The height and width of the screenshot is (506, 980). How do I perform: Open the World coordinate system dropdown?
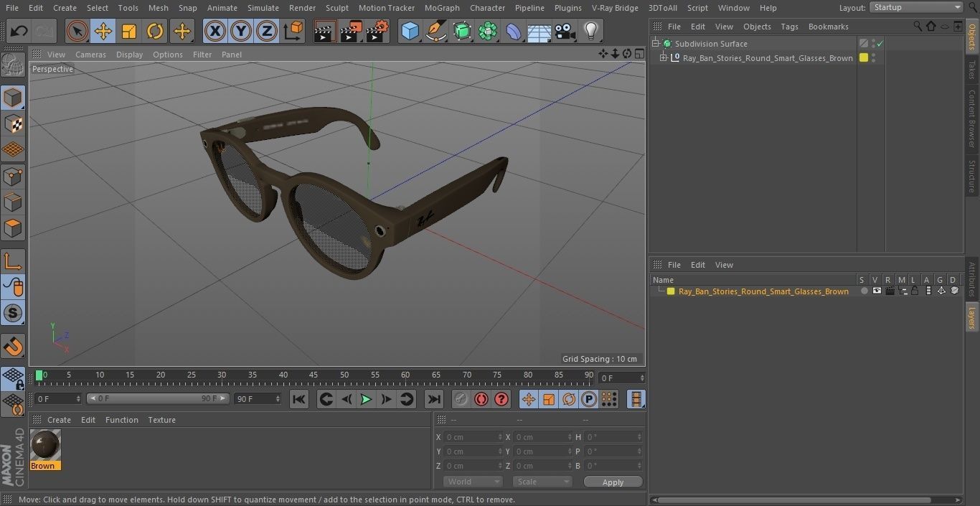(x=472, y=482)
